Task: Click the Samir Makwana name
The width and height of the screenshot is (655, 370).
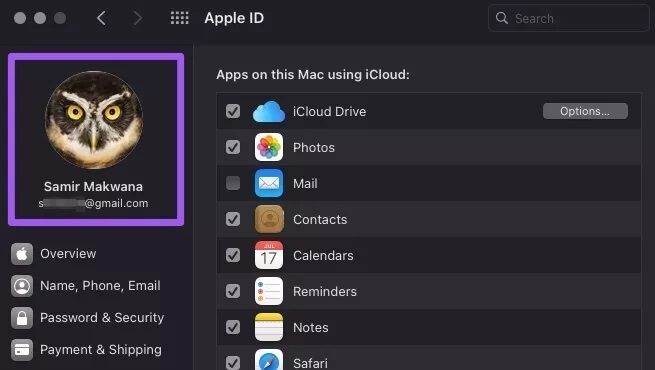Action: (x=94, y=187)
